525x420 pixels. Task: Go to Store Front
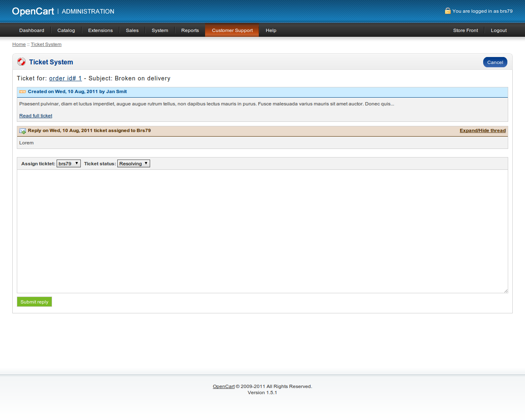[466, 30]
